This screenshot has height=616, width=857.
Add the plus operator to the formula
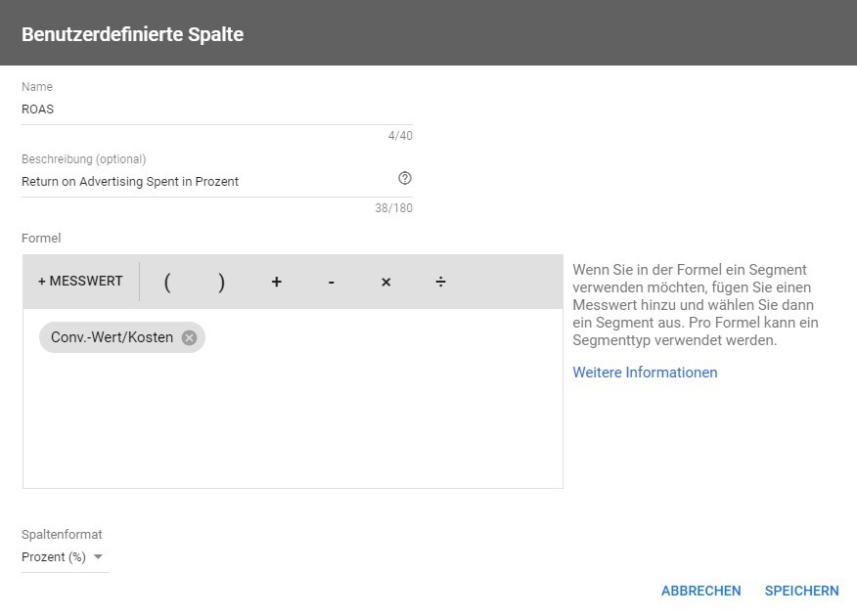[277, 282]
